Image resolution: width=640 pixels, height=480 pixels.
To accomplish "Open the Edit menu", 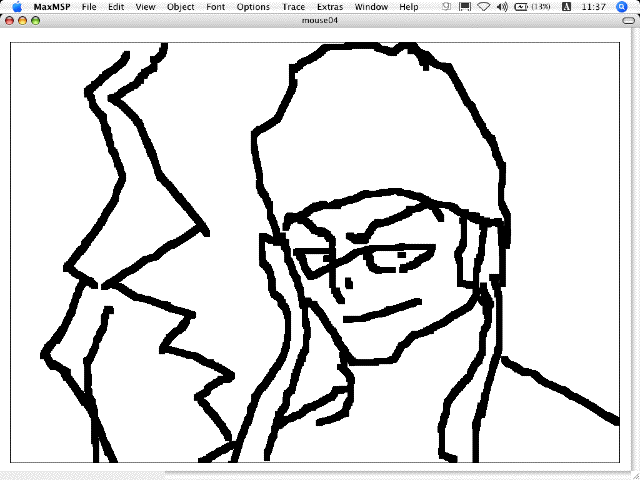I will [116, 7].
